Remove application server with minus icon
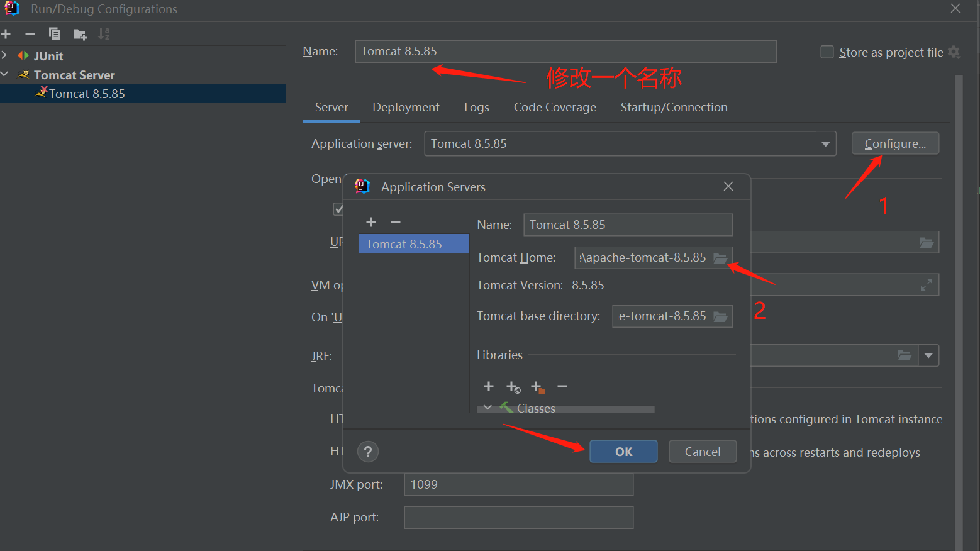The width and height of the screenshot is (980, 551). pos(396,222)
